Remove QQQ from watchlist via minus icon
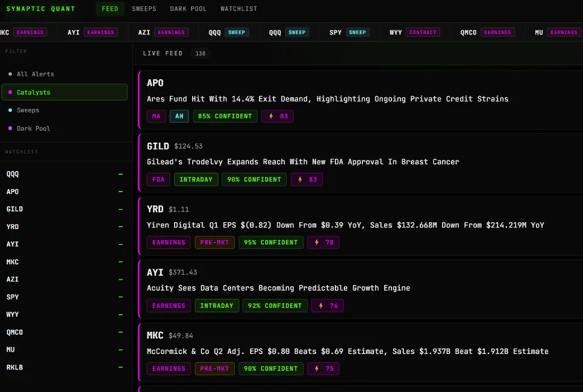Image resolution: width=583 pixels, height=392 pixels. pos(120,174)
